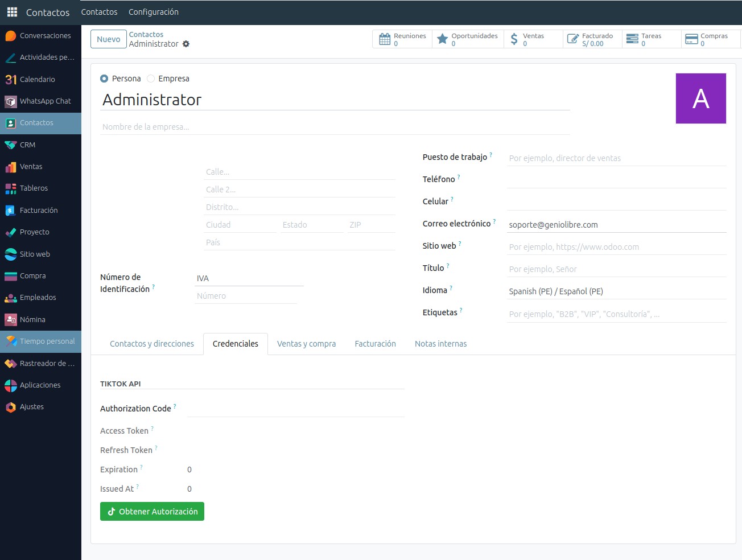Click the gear icon next to Administrator breadcrumb
The image size is (742, 560).
click(x=186, y=44)
